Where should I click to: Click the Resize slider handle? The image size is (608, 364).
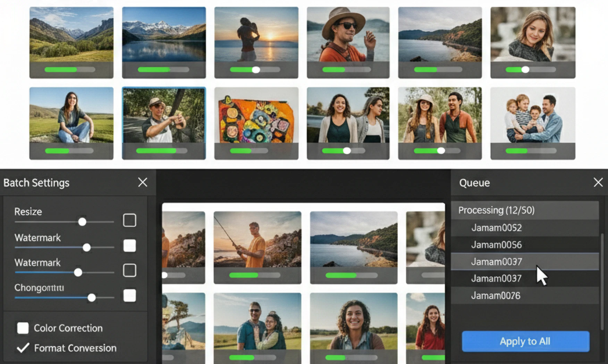pyautogui.click(x=82, y=222)
